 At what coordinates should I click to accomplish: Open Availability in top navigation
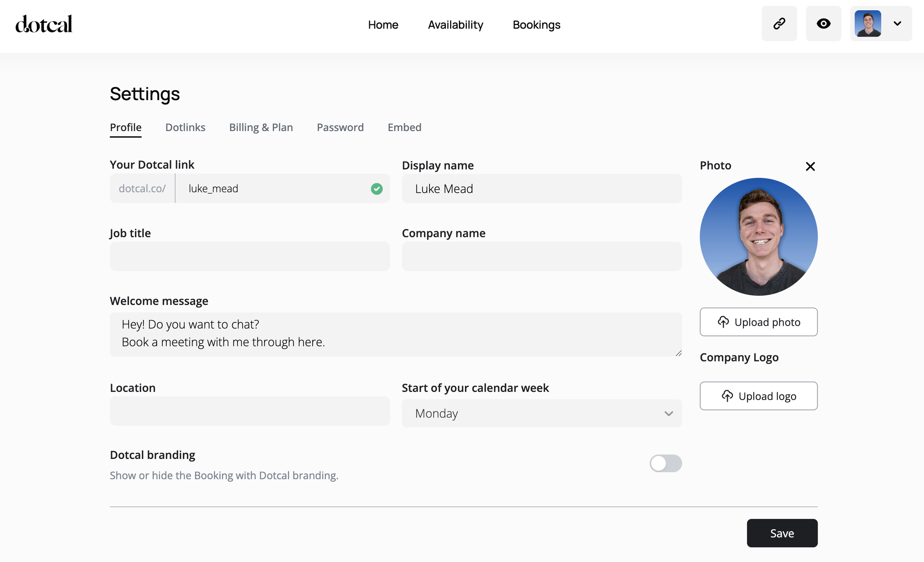click(x=455, y=25)
